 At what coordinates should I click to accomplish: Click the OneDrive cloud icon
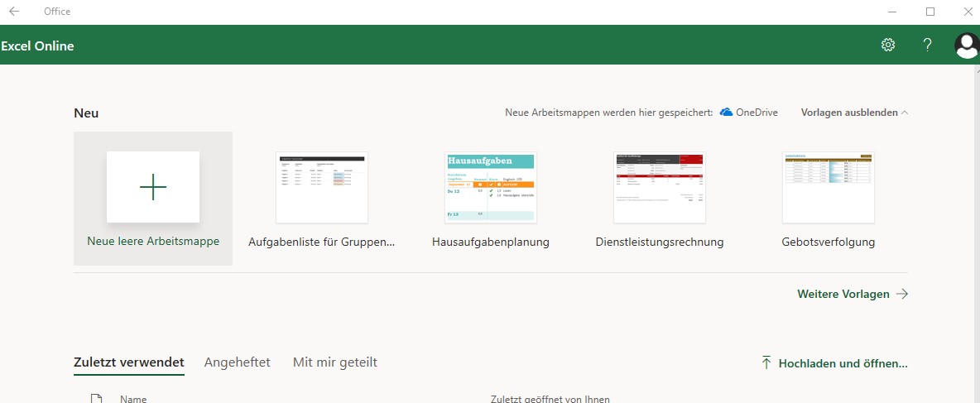click(726, 113)
